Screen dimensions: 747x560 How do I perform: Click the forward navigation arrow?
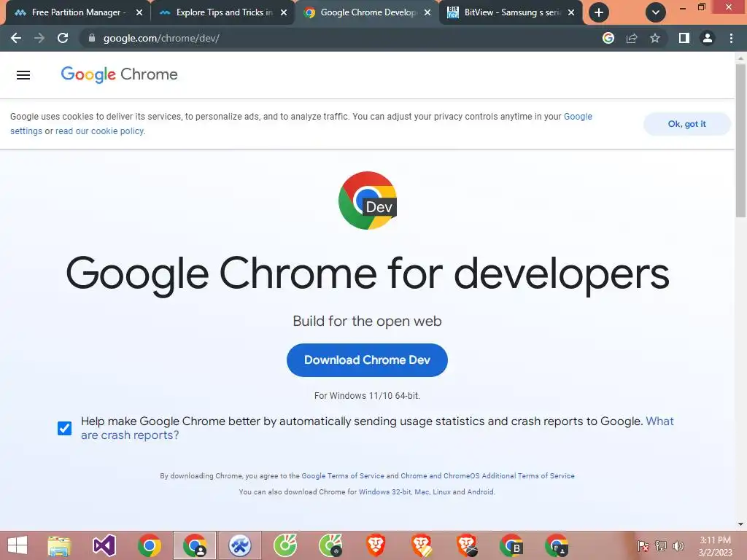click(39, 38)
